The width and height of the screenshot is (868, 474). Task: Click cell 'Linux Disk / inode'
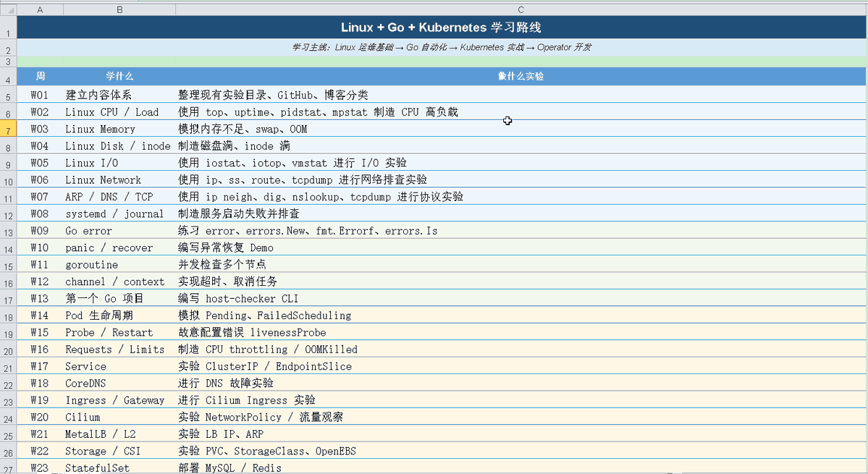pyautogui.click(x=119, y=146)
